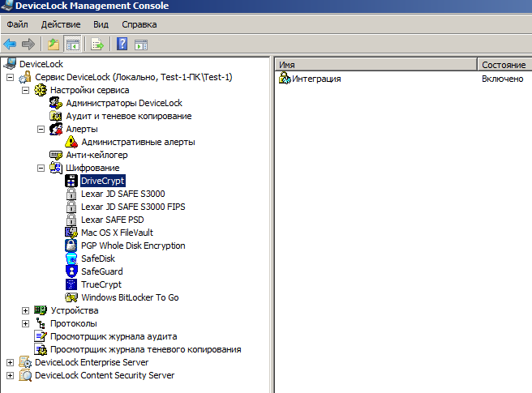
Task: Click the DriveCrypt icon
Action: 71,181
